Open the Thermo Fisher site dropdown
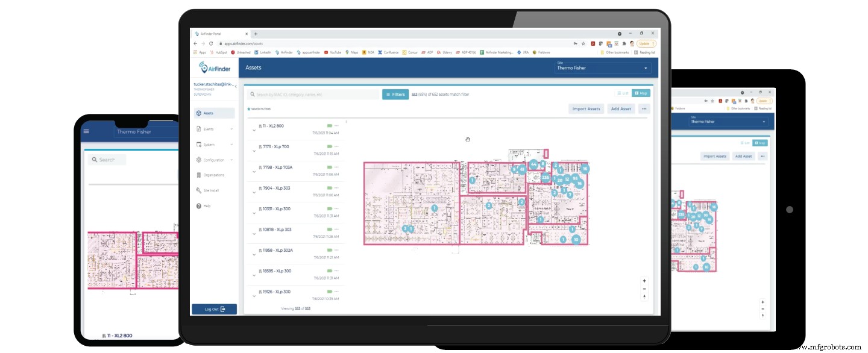 pos(603,67)
